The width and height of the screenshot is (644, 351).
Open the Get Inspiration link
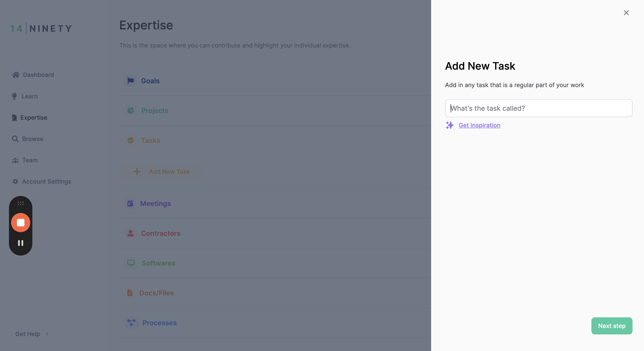point(479,125)
